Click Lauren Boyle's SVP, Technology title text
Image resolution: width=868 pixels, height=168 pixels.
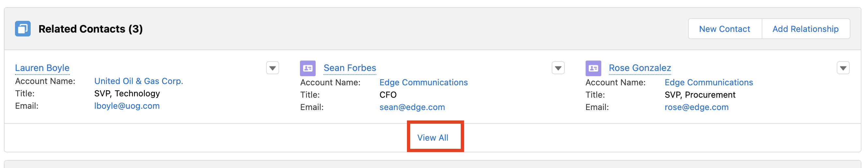point(127,93)
